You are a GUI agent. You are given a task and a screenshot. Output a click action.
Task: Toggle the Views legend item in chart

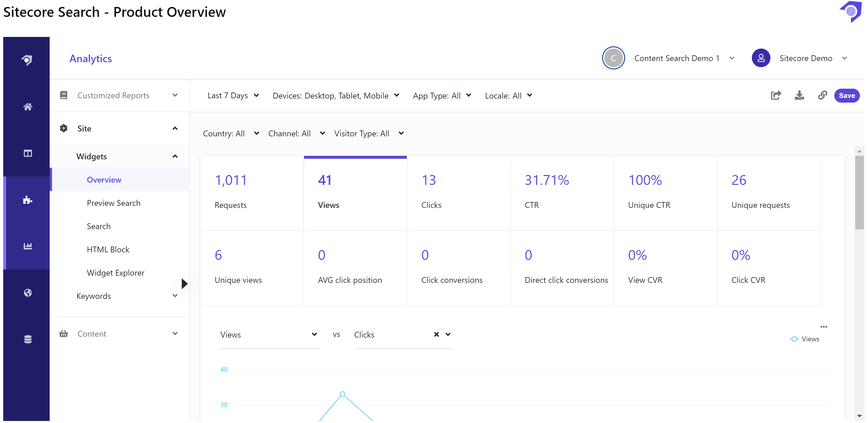click(x=804, y=339)
